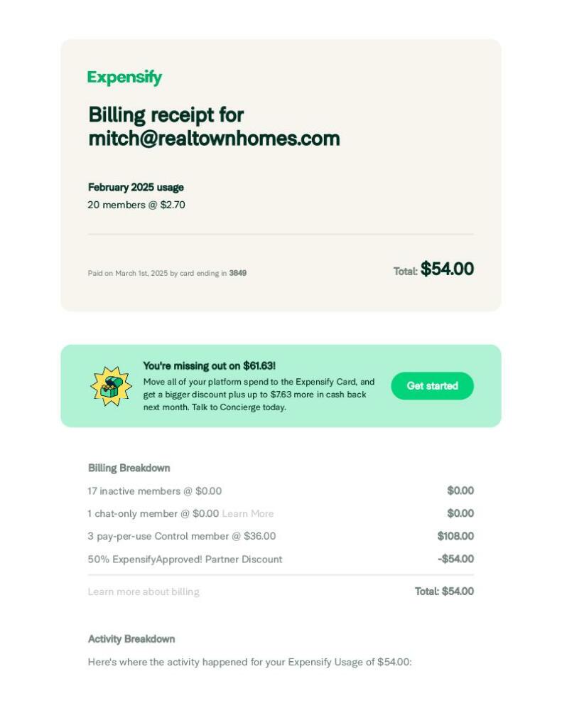Click the Concierge promo description text
This screenshot has width=562, height=728.
(259, 395)
